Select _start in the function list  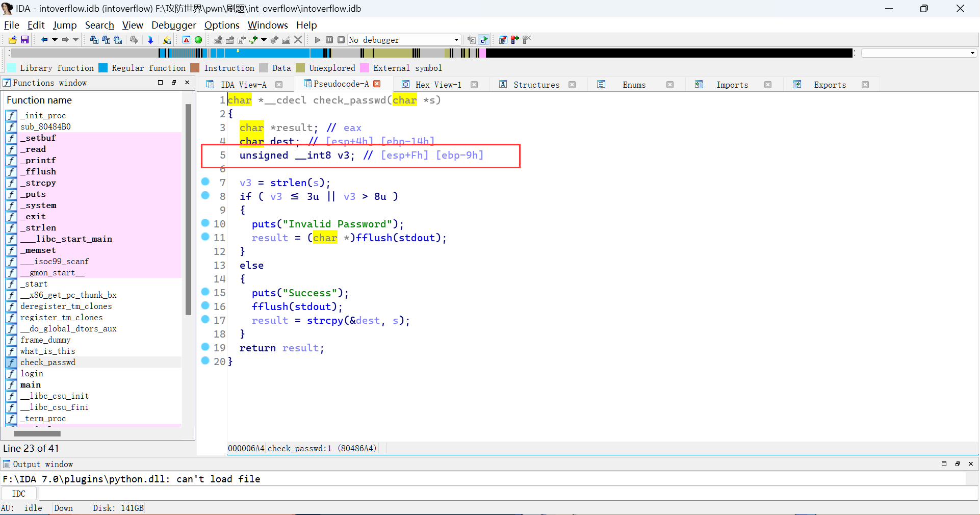point(34,284)
